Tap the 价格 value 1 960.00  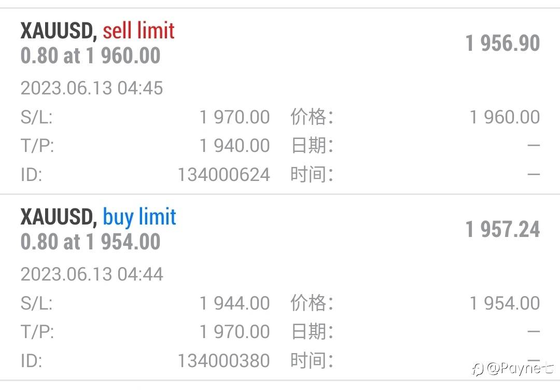point(505,117)
